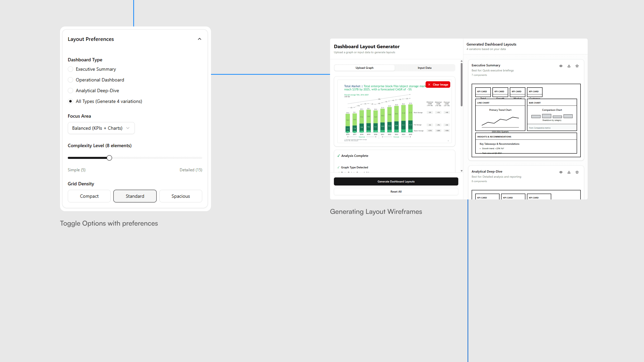The width and height of the screenshot is (644, 362).
Task: Select All Types (Generate 4 variations) option
Action: [x=70, y=101]
